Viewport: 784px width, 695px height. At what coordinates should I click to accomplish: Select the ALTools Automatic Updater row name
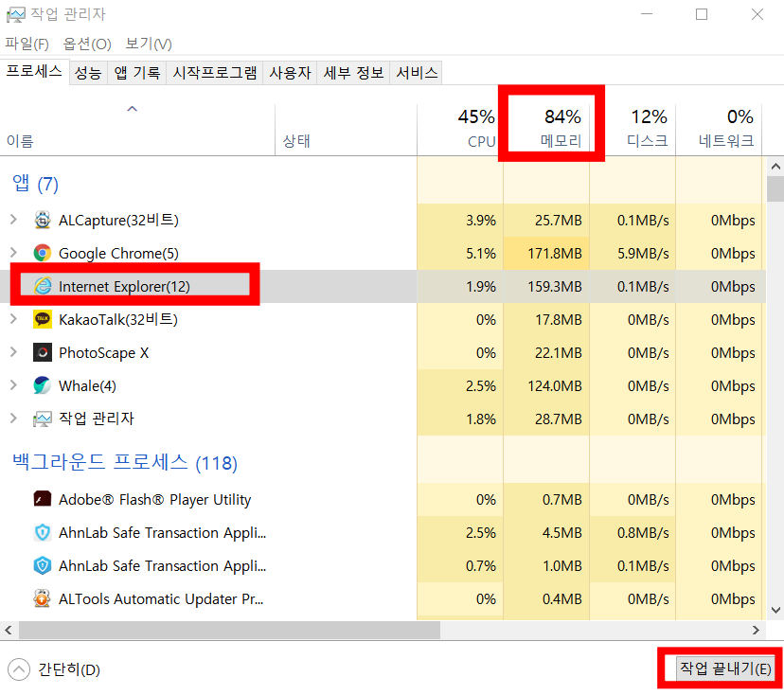click(161, 599)
